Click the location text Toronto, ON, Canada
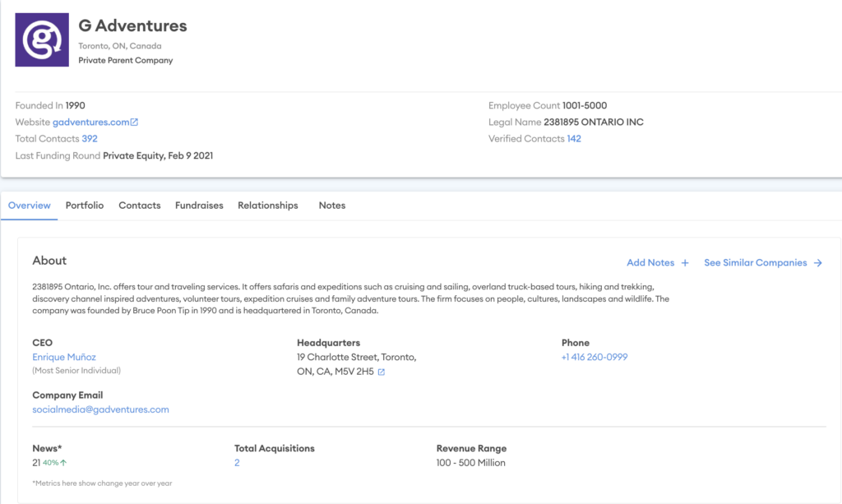The height and width of the screenshot is (504, 842). (120, 45)
